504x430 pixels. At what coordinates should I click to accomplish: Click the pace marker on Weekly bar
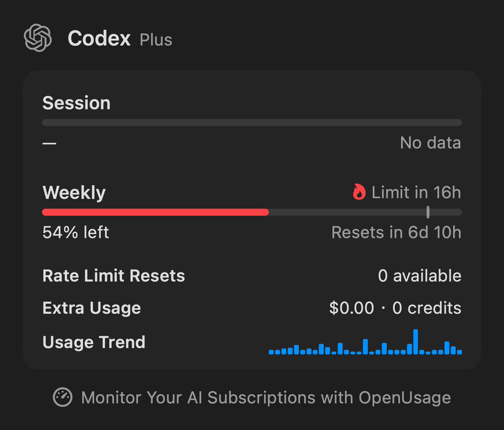[428, 212]
